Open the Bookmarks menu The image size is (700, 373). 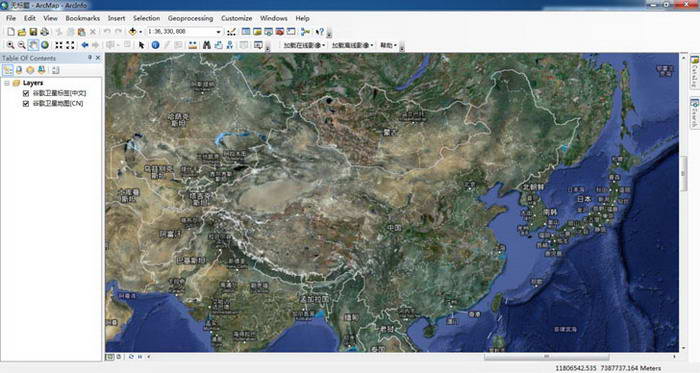click(83, 18)
